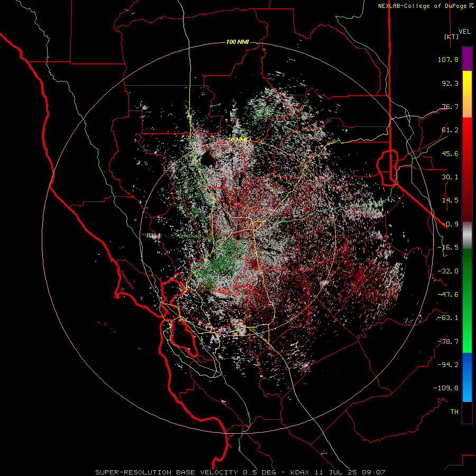Select the red band of the velocity color bar
The height and width of the screenshot is (476, 476).
[x=467, y=169]
